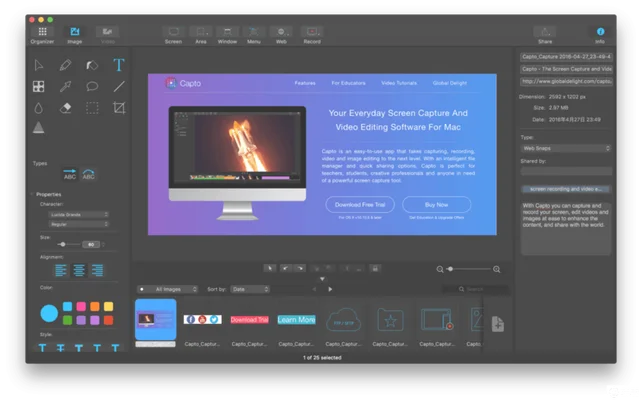Click the Search field above thumbnails
This screenshot has width=642, height=400.
pyautogui.click(x=476, y=289)
